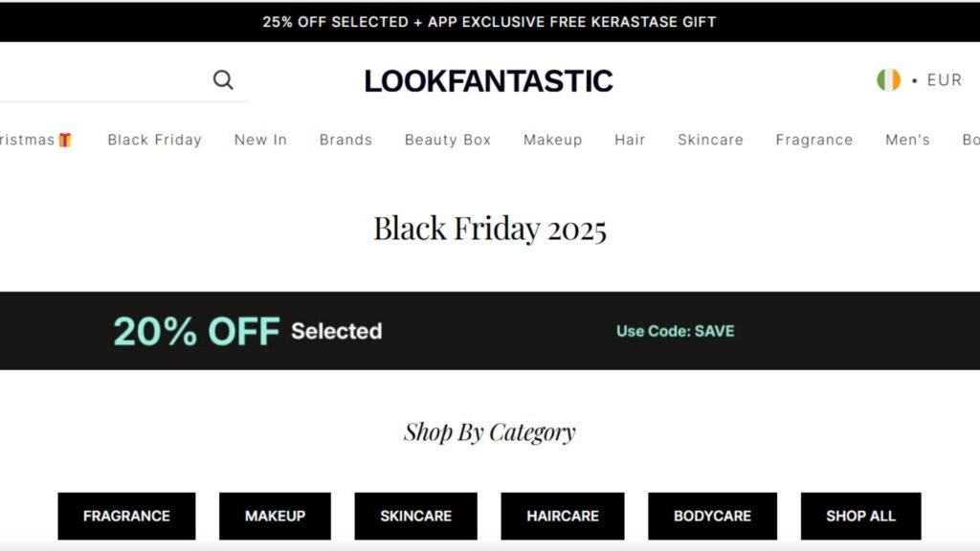This screenshot has height=551, width=980.
Task: Click the search magnifier icon
Action: coord(223,79)
